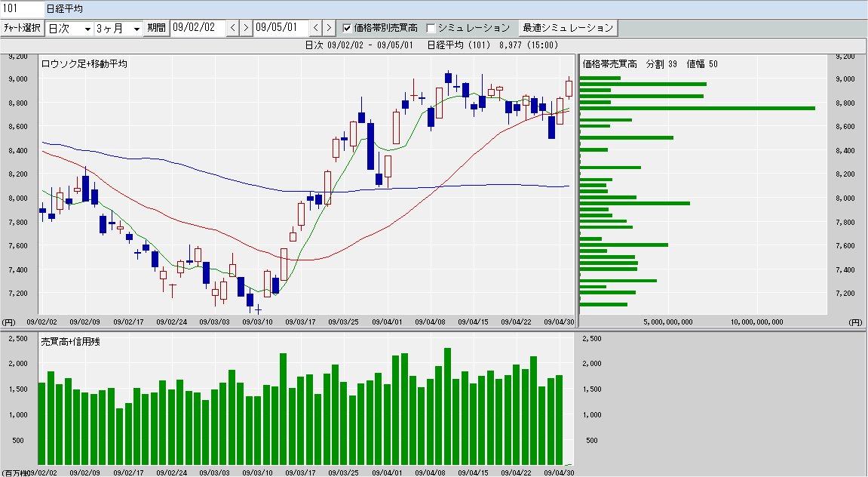Screen dimensions: 868x477
Task: Click the 5,000,000,000 axis label
Action: 668,322
